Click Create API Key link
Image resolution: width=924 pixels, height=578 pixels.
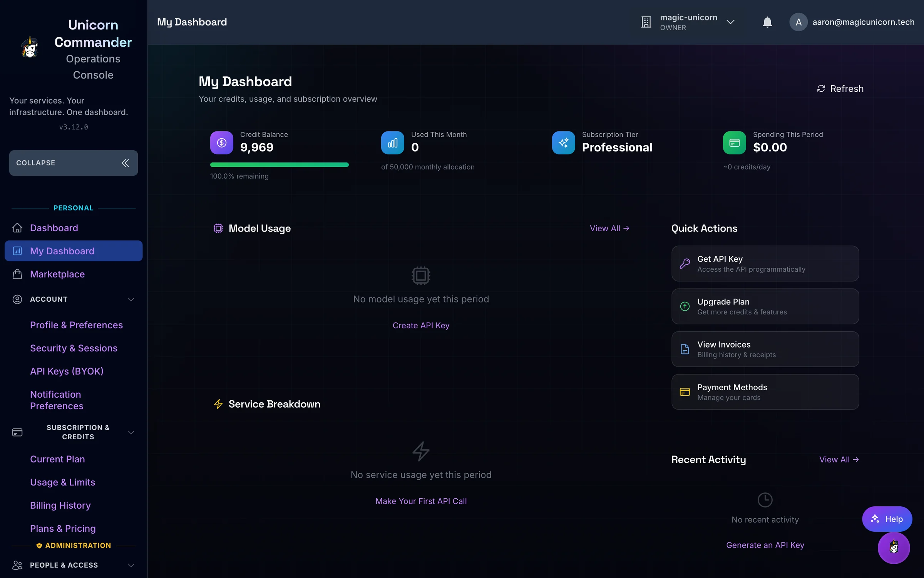421,326
